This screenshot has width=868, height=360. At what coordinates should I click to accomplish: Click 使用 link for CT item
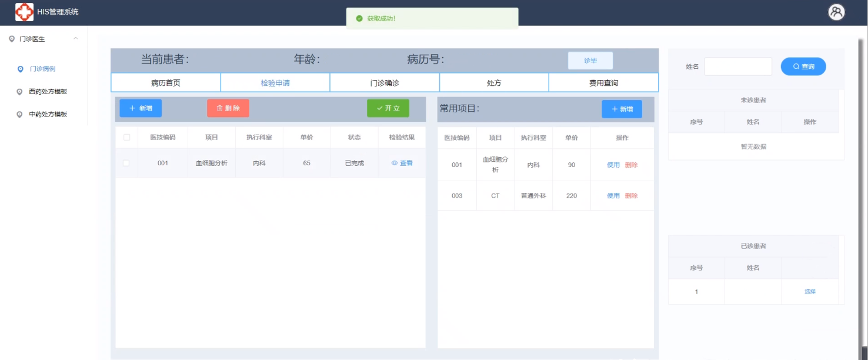point(613,196)
